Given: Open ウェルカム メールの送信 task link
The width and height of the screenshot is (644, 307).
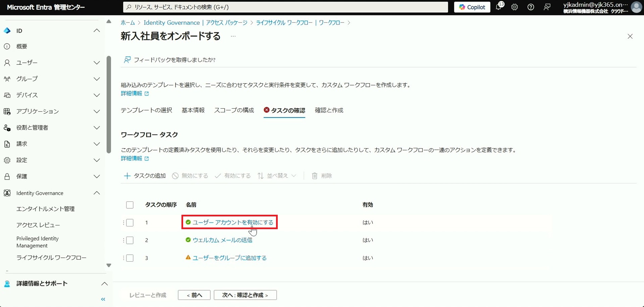Looking at the screenshot, I should click(222, 240).
